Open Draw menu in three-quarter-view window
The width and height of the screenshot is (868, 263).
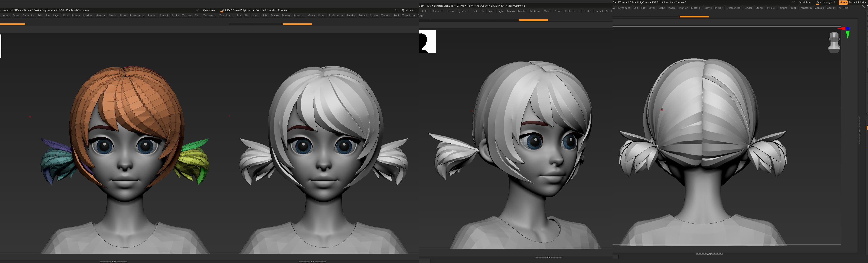pyautogui.click(x=450, y=11)
